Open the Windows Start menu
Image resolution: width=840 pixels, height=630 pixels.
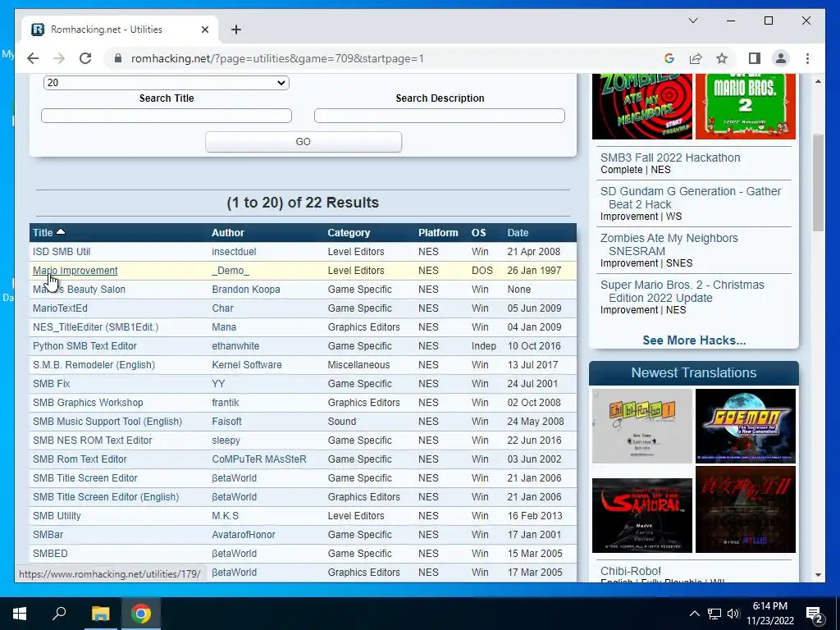pos(20,614)
